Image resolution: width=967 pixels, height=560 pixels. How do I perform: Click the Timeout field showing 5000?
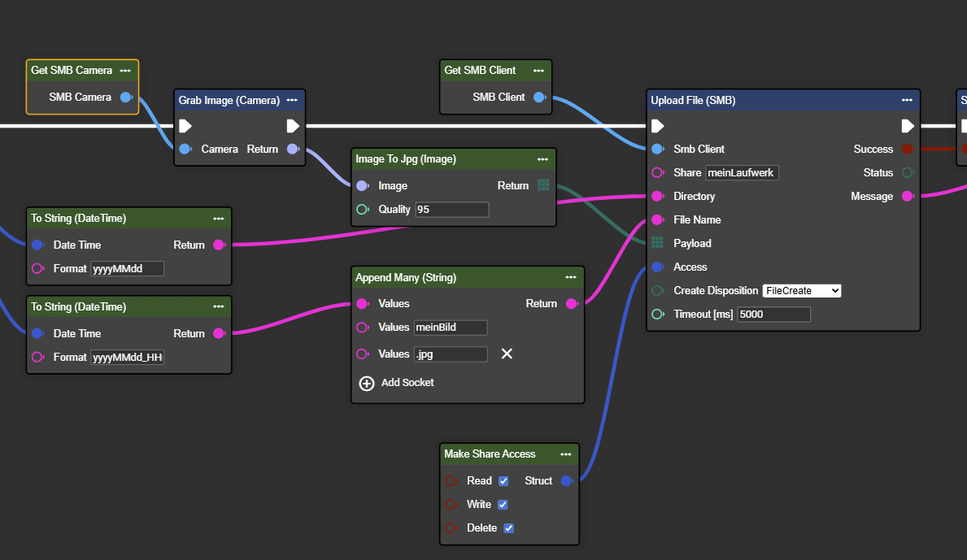773,314
